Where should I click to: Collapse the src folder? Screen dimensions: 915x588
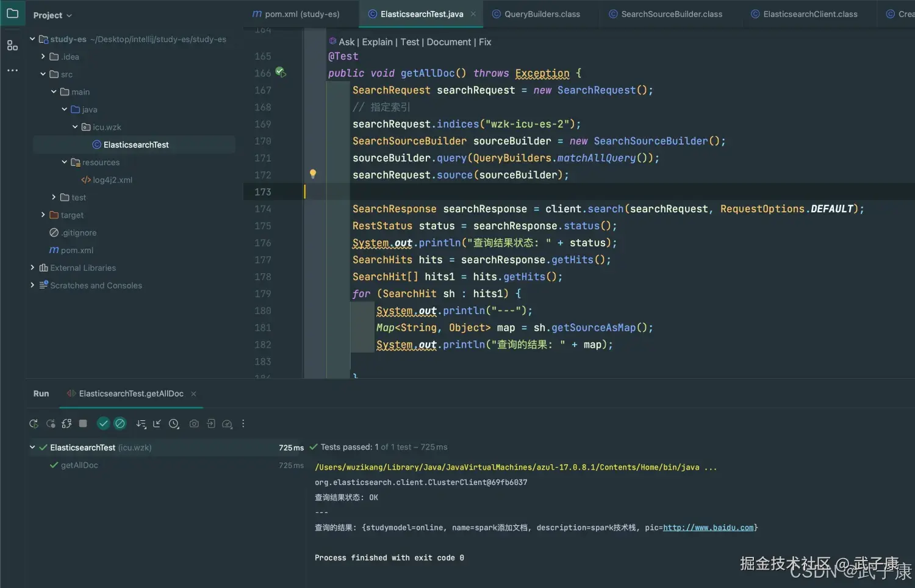click(43, 74)
